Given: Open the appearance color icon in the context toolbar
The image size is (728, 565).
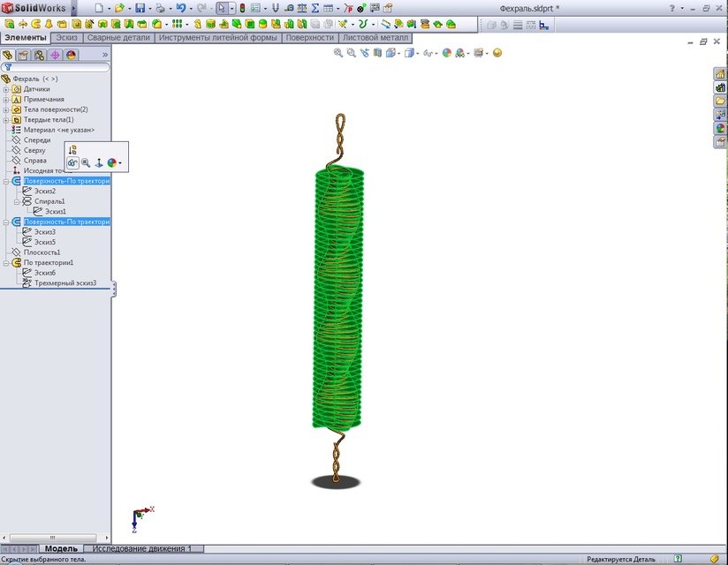Looking at the screenshot, I should [x=113, y=162].
